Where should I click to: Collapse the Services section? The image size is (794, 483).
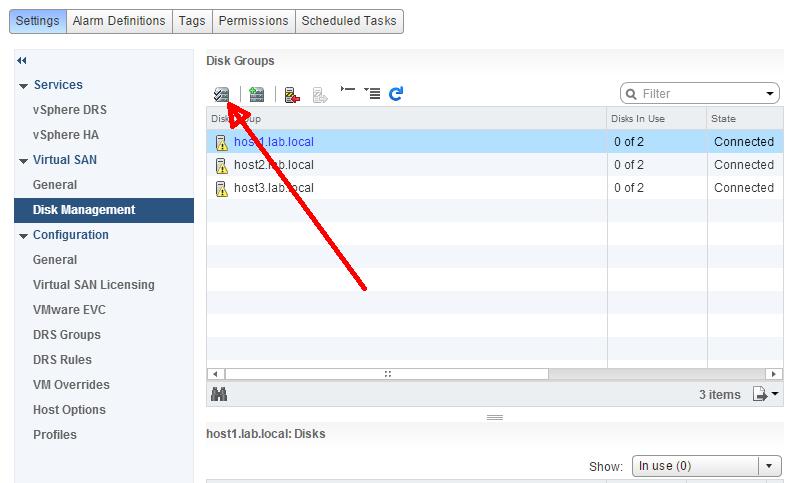point(23,86)
